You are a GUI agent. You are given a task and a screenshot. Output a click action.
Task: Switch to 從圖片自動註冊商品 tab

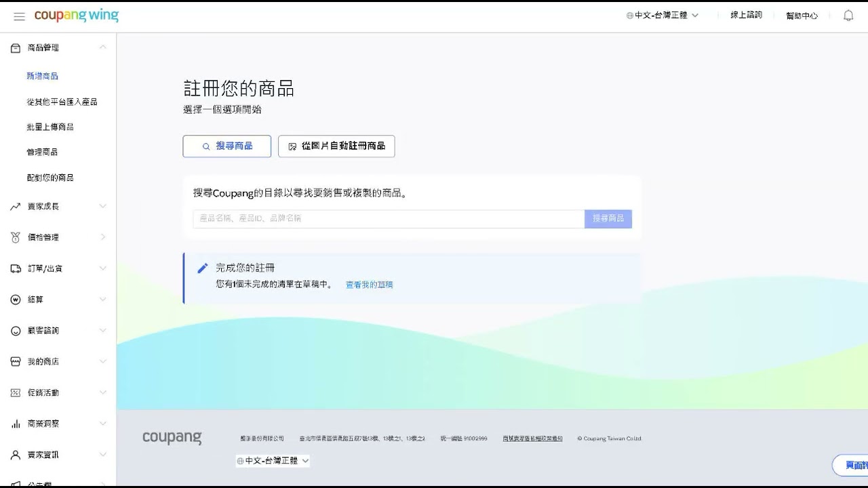[336, 146]
